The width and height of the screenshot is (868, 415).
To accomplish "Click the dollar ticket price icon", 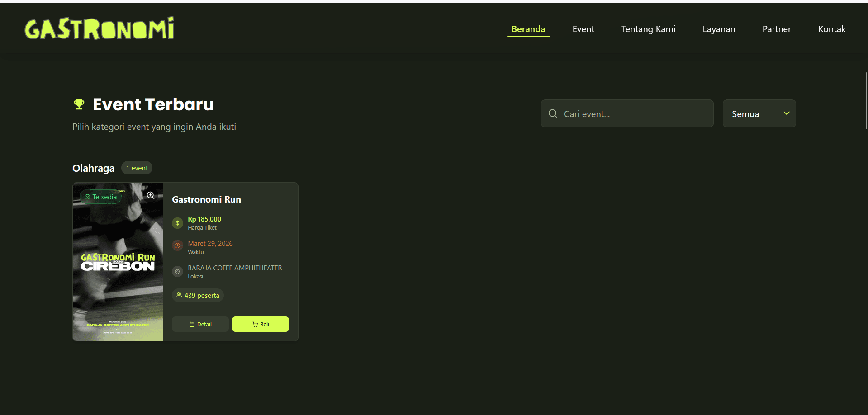I will coord(177,223).
